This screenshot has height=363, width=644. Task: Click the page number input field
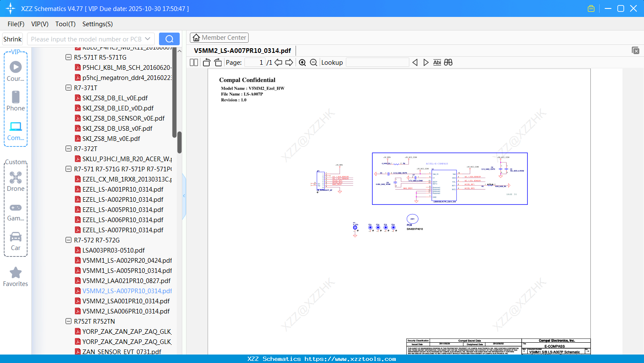(255, 63)
